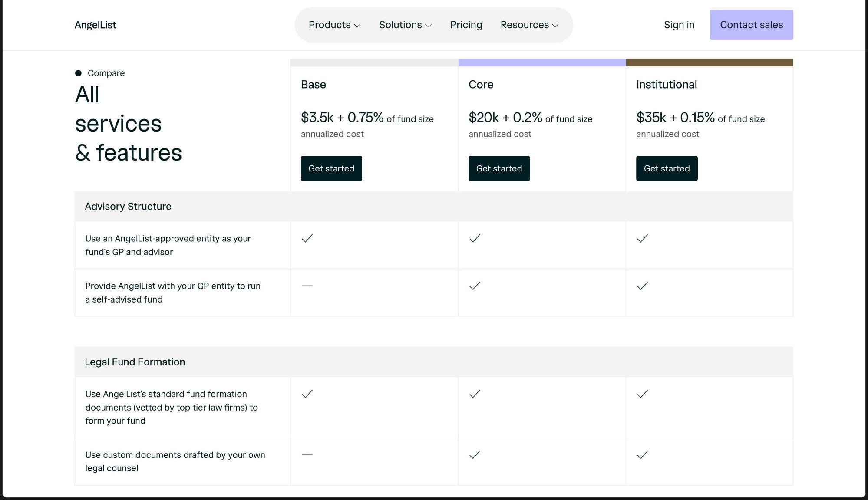Viewport: 868px width, 500px height.
Task: Click the Advisory Structure section header
Action: click(128, 206)
